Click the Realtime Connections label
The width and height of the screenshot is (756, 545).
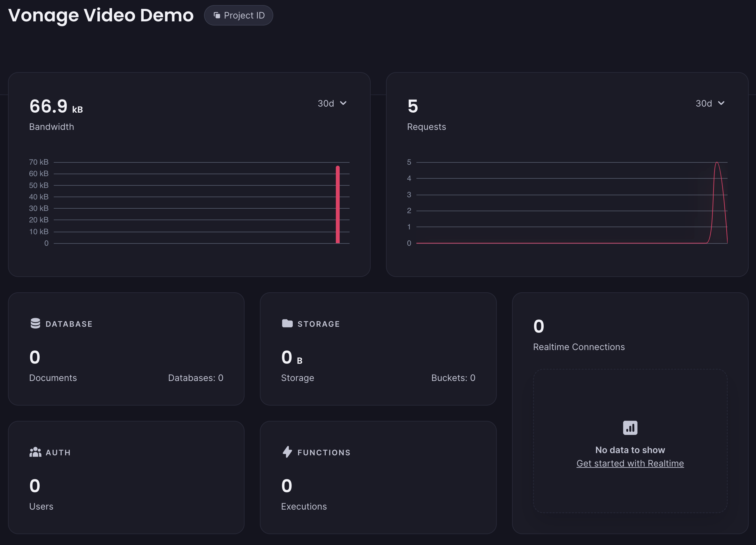pos(579,347)
